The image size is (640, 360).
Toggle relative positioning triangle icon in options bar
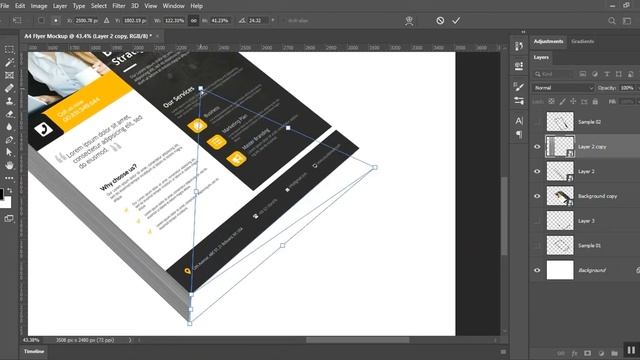click(107, 20)
